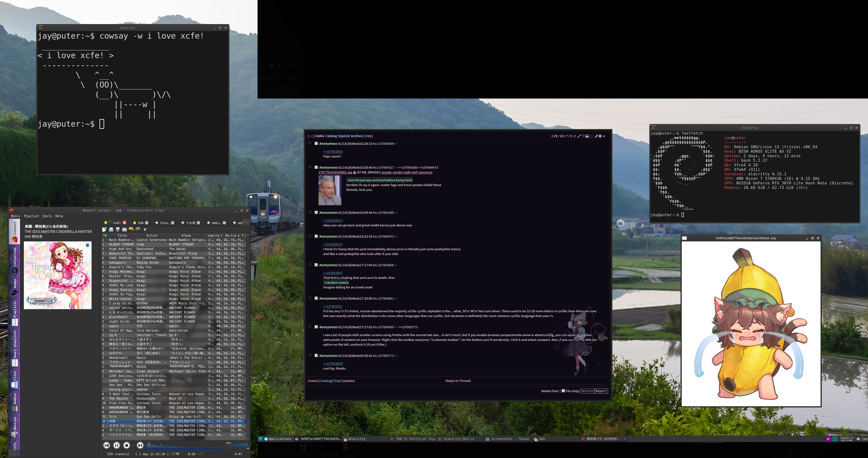
Task: Skip to the next track
Action: (140, 446)
